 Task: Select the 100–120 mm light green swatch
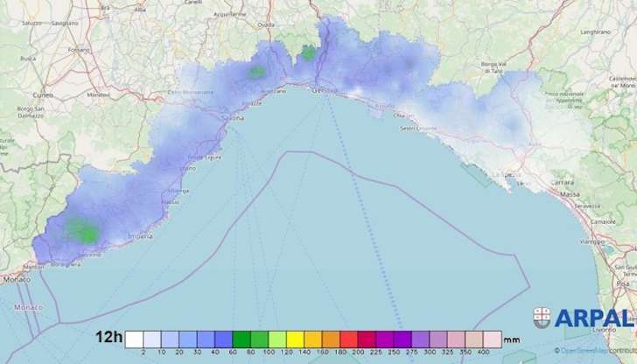277,339
